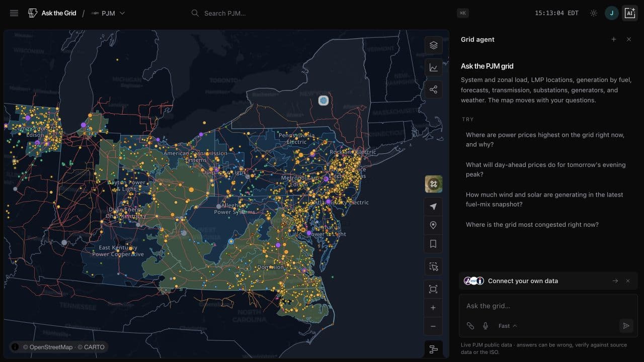Click the locate/navigate arrow button
Screen dimensions: 644x362
click(433, 206)
